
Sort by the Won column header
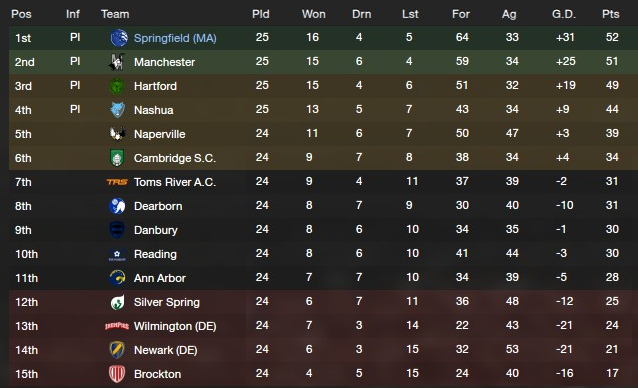pyautogui.click(x=313, y=14)
